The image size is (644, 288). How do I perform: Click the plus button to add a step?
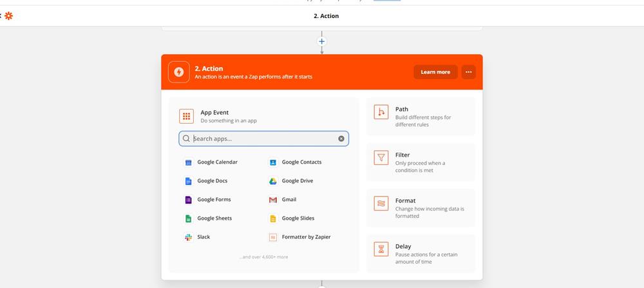tap(321, 41)
